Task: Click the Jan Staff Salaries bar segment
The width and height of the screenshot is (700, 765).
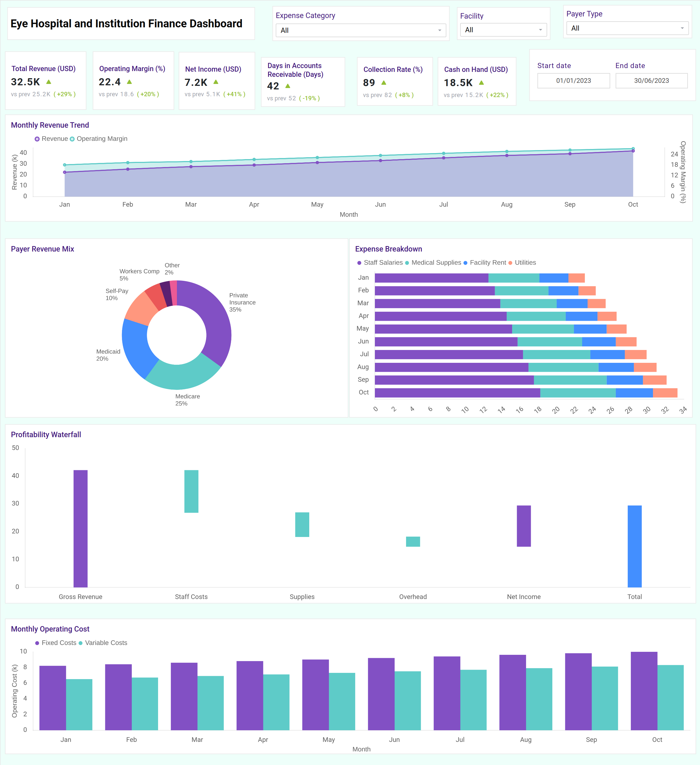Action: tap(431, 278)
